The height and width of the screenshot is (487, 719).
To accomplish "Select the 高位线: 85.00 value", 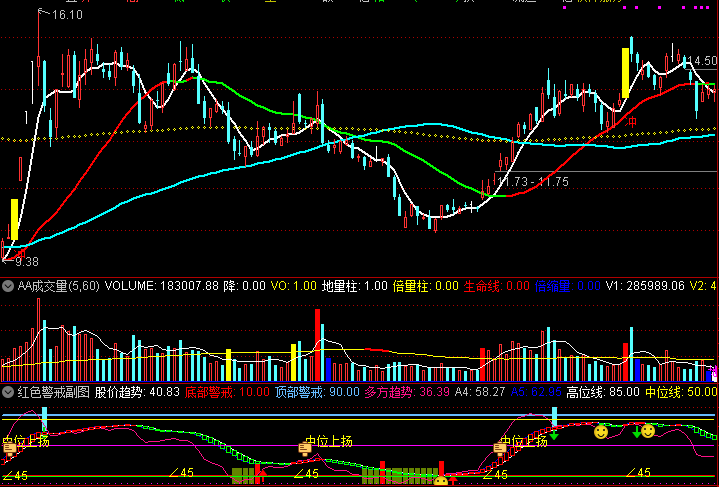I will pos(603,392).
